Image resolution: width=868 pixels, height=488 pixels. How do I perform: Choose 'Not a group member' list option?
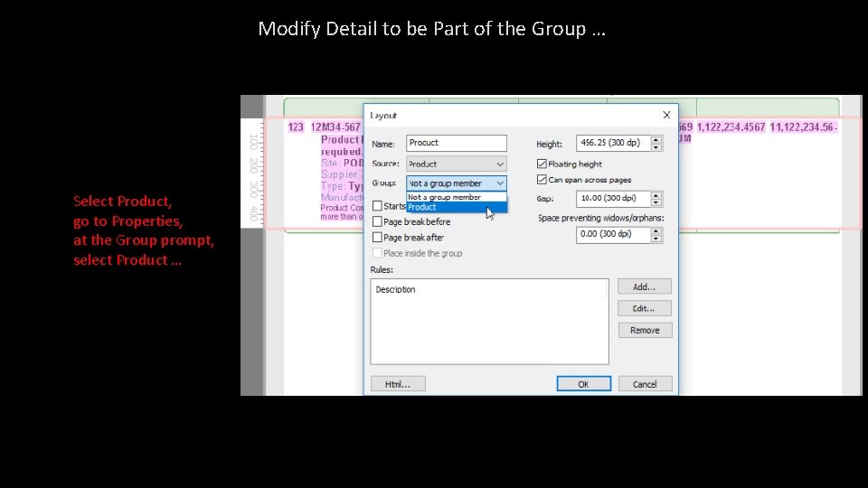click(x=456, y=197)
